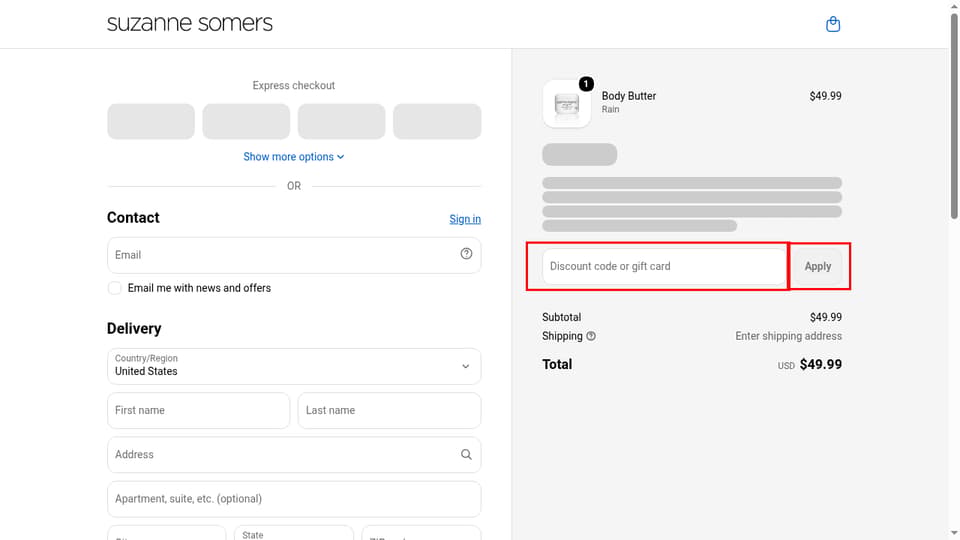This screenshot has width=960, height=540.
Task: Click the Body Butter product thumbnail
Action: click(566, 103)
